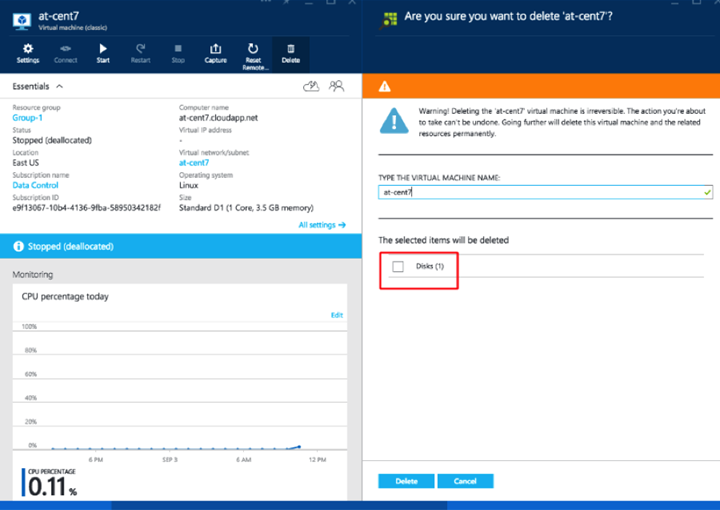
Task: Click the Reset Remote toolbar icon
Action: (x=253, y=56)
